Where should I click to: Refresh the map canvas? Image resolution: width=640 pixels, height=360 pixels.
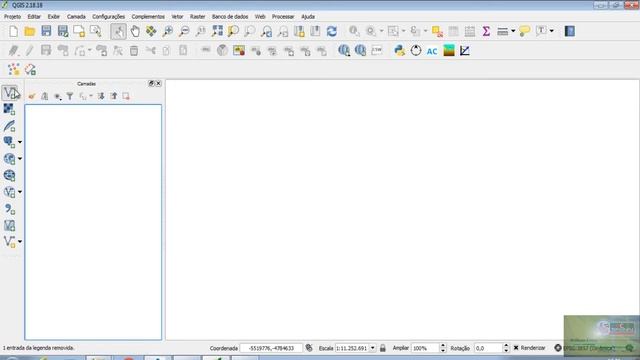click(331, 31)
